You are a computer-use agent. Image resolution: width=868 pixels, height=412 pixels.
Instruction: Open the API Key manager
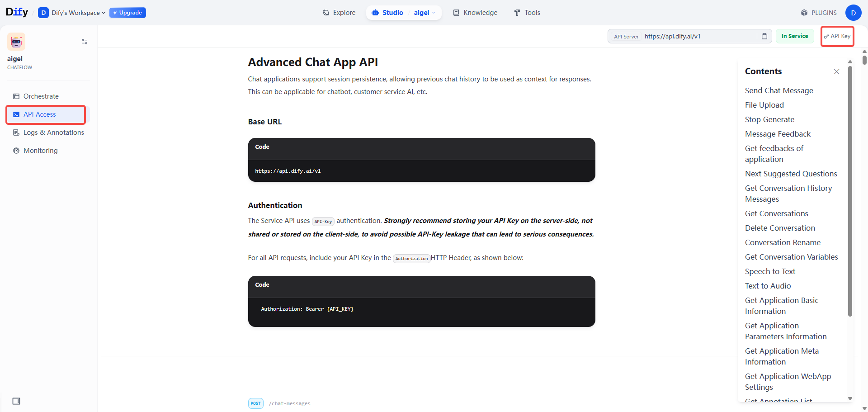(837, 36)
